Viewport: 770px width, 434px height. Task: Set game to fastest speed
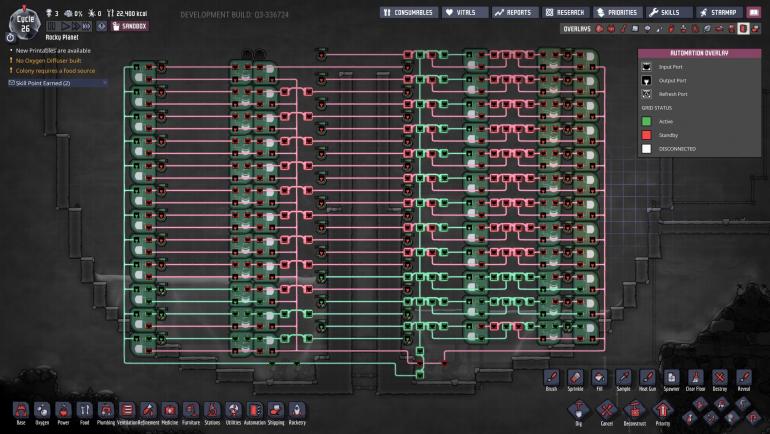(x=86, y=26)
